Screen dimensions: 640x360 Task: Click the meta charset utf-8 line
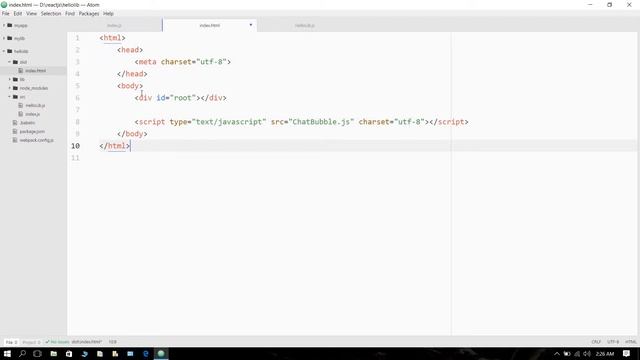tap(183, 62)
